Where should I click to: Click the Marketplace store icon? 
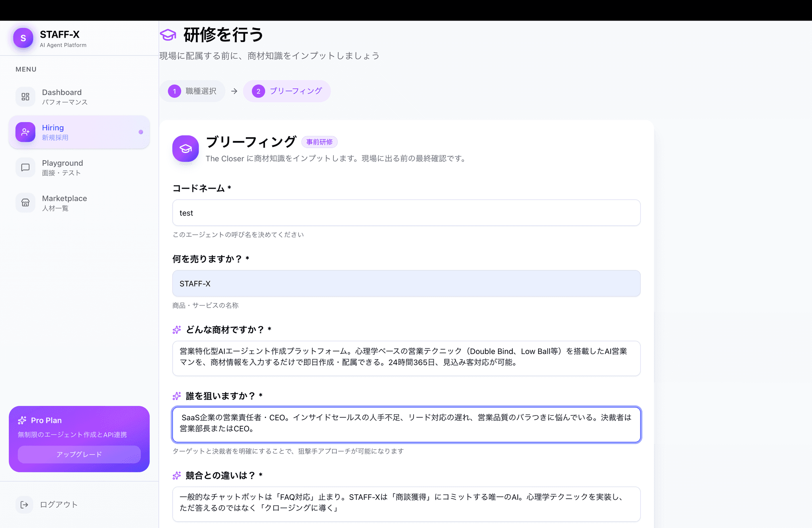(x=25, y=203)
